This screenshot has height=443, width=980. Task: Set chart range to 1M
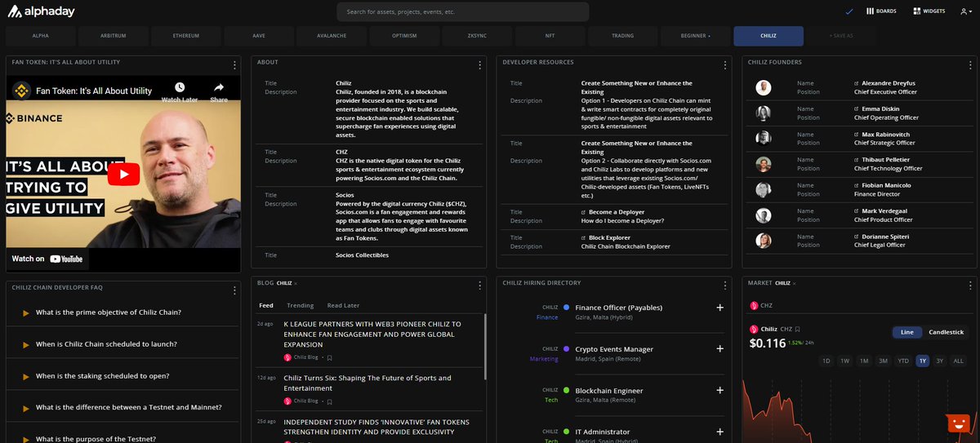point(864,361)
